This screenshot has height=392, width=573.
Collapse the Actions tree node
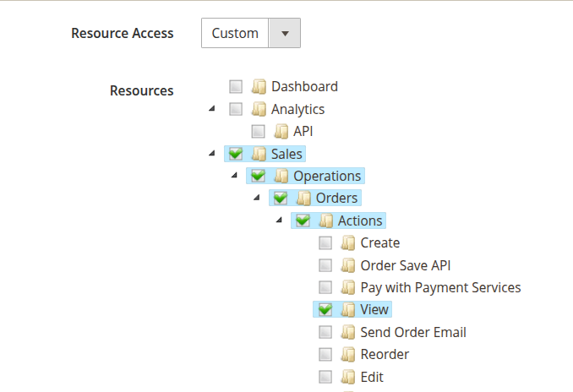tap(278, 220)
